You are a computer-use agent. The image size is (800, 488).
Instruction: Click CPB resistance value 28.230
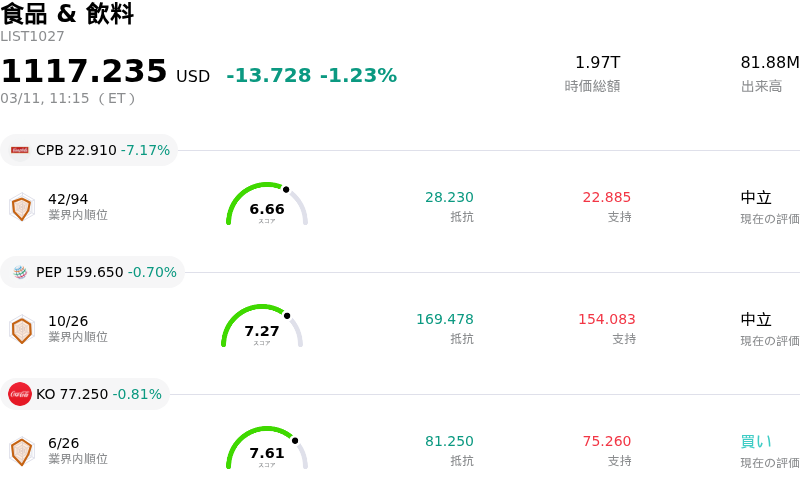point(449,197)
